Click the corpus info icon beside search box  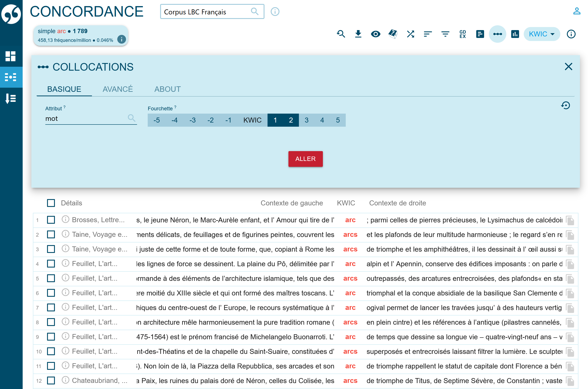tap(275, 12)
